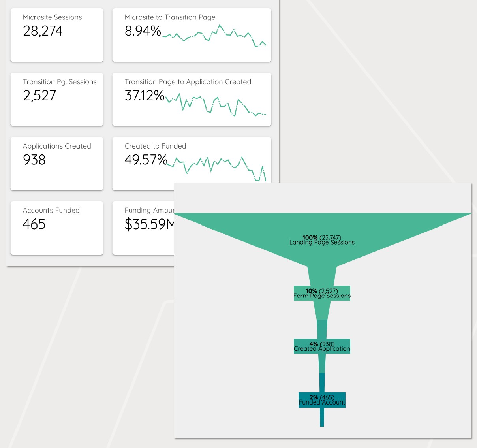Click the 49.57% Created to Funded value
This screenshot has height=448, width=477.
pos(146,160)
